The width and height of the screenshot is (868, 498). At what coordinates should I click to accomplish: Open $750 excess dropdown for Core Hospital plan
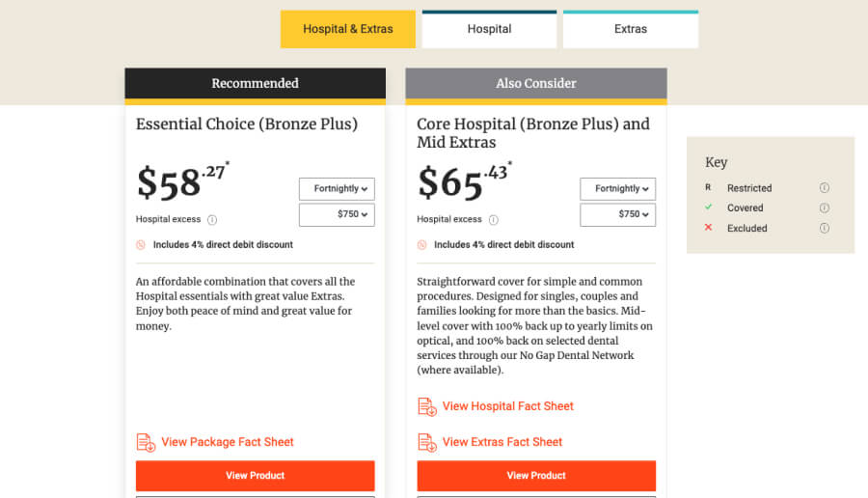[x=617, y=215]
